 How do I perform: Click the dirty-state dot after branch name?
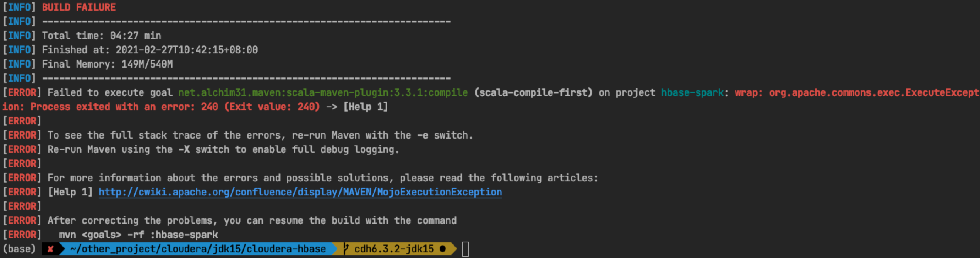tap(442, 249)
